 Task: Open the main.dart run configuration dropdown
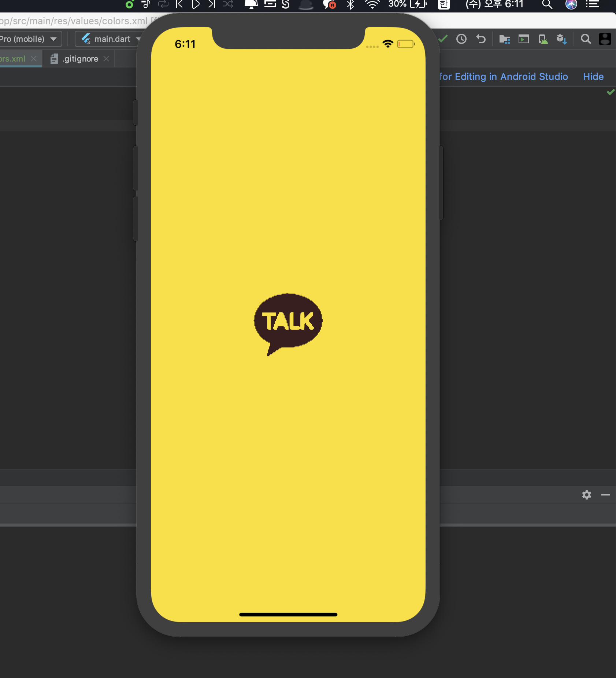[x=108, y=39]
